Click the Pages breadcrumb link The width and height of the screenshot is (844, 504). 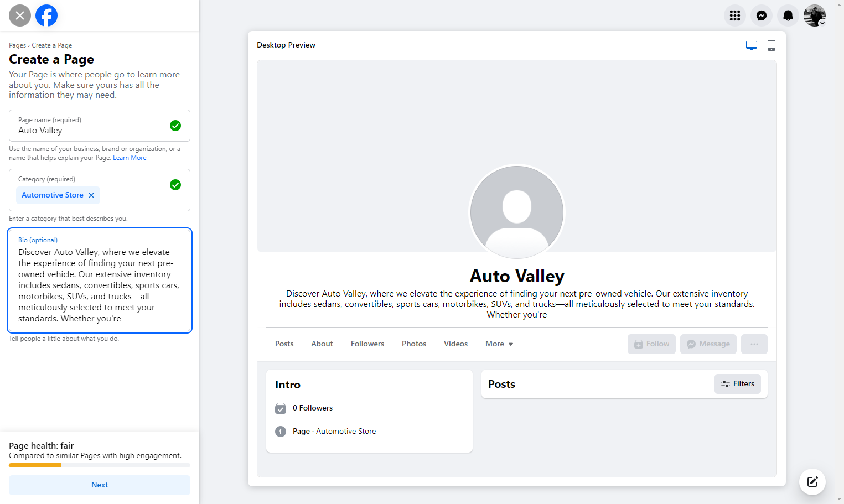17,45
